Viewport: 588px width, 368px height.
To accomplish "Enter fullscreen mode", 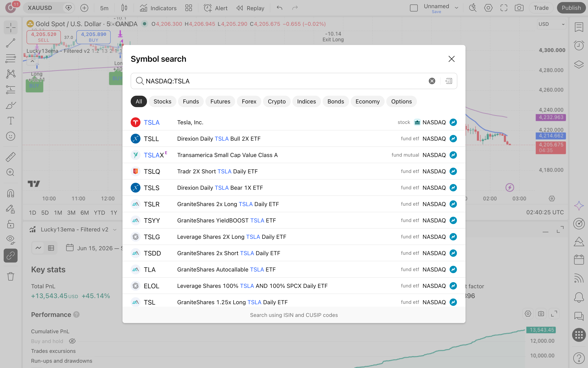I will (x=504, y=8).
